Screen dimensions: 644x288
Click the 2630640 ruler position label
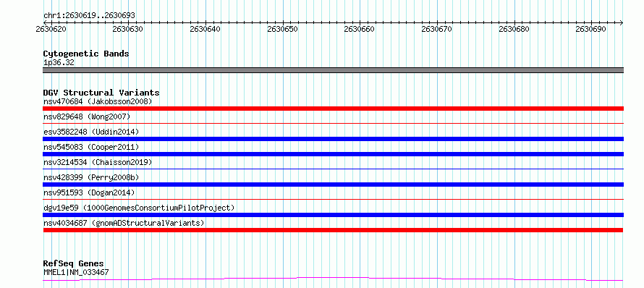[205, 29]
